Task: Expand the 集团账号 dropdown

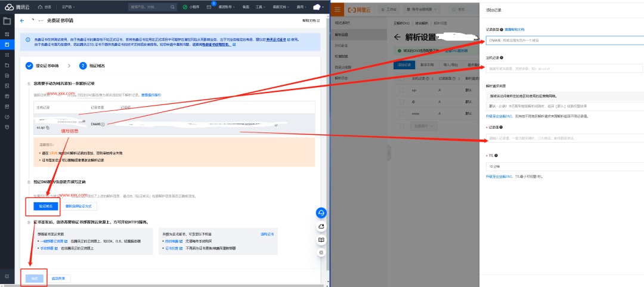Action: pos(225,7)
